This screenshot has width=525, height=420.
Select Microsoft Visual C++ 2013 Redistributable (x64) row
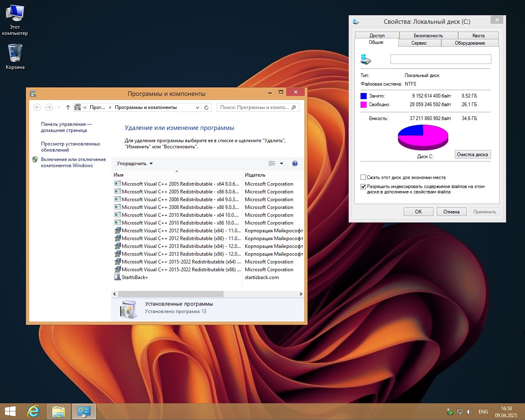[x=209, y=246]
